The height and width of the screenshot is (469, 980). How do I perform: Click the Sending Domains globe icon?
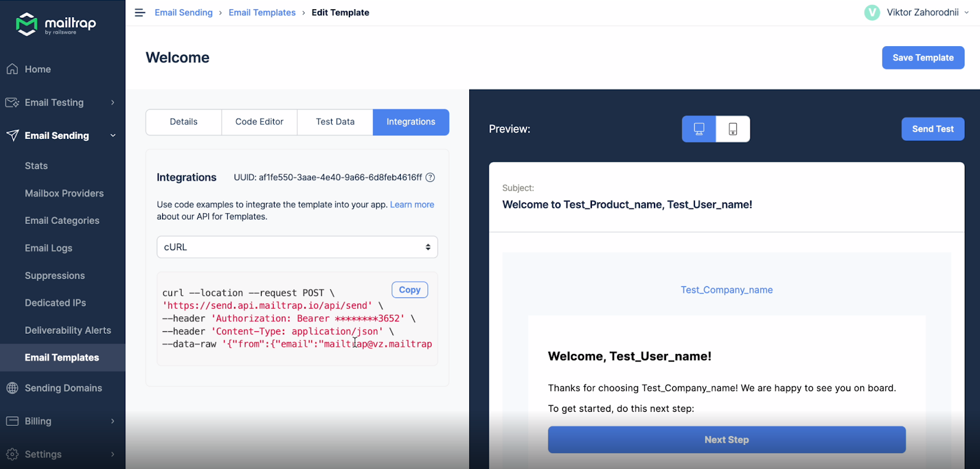[x=12, y=388]
